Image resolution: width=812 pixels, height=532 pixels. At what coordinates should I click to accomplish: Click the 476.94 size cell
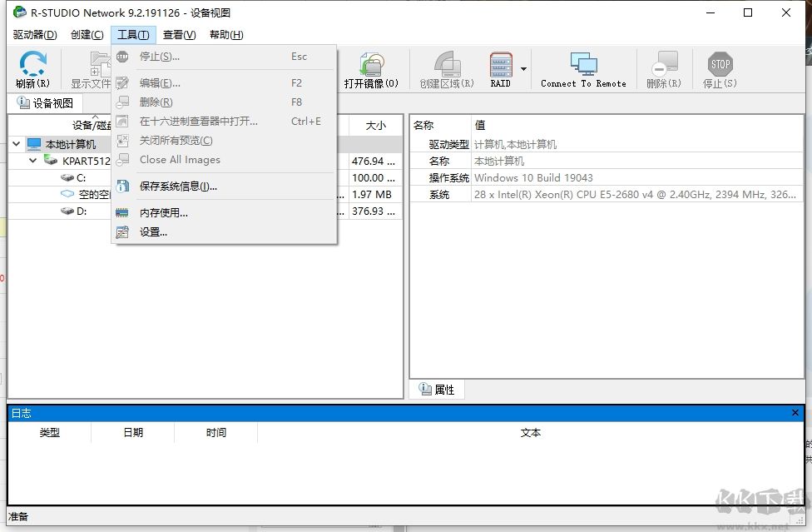[x=374, y=162]
